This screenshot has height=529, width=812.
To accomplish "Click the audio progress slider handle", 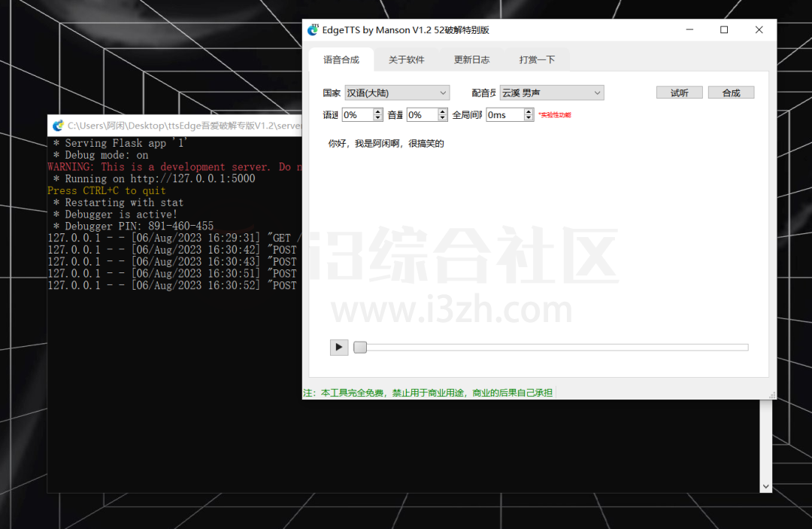I will pos(360,347).
